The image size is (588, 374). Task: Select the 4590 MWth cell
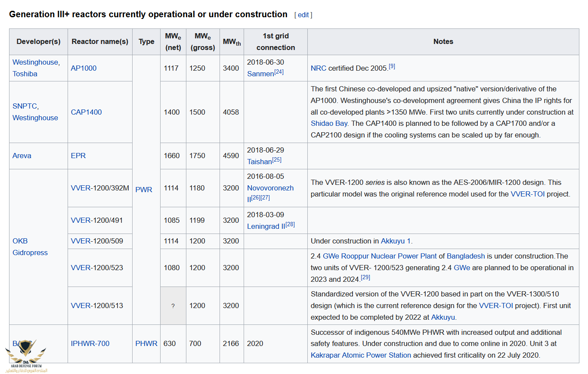[x=232, y=156]
